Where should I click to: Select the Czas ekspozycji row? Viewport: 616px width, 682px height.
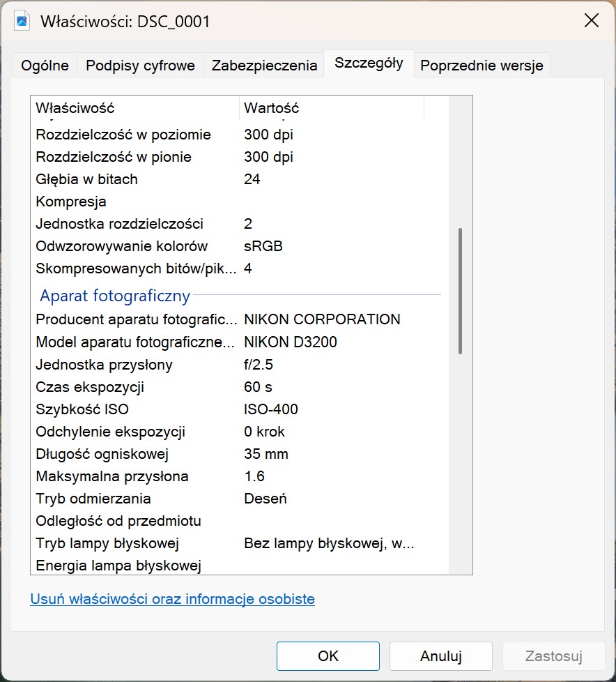[x=239, y=386]
